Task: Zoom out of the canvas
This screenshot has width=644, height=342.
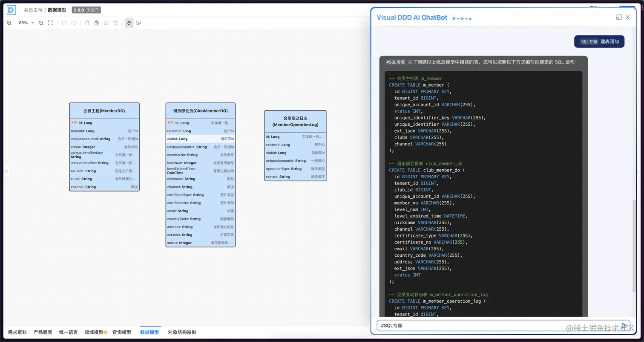Action: click(41, 23)
